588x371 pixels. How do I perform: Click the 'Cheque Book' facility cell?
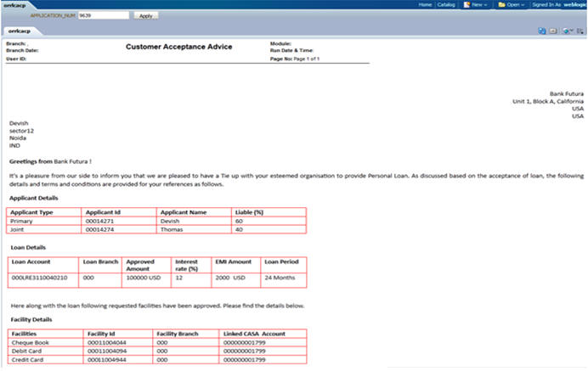click(x=31, y=342)
